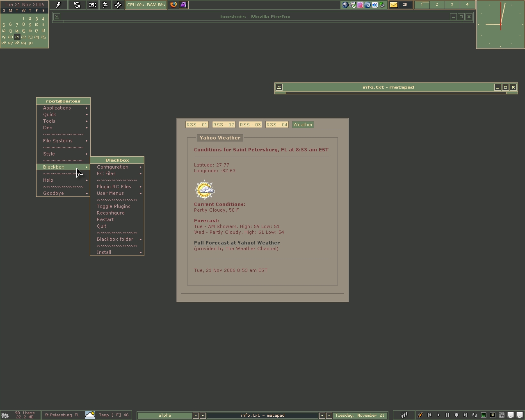Toggle Plugins in the Blackbox submenu

tap(117, 206)
